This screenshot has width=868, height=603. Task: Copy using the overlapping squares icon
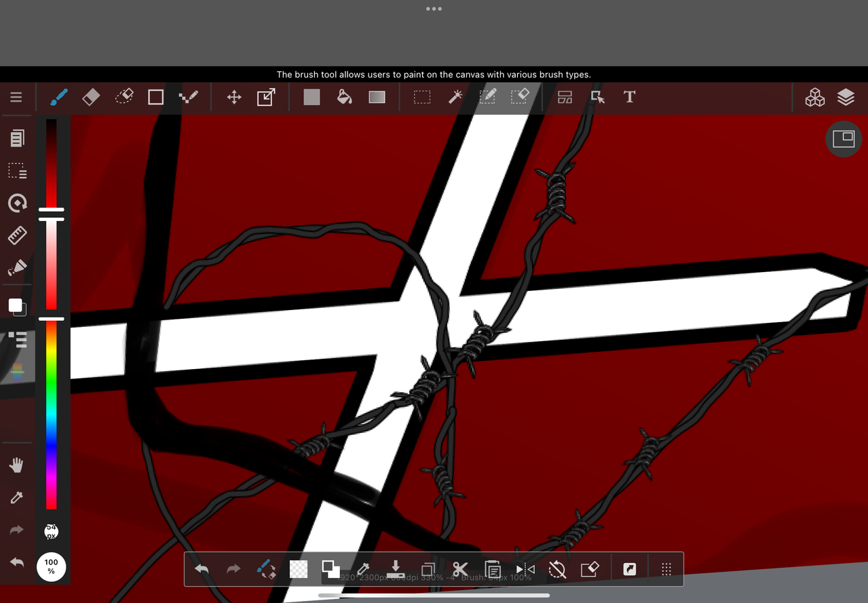[x=428, y=569]
